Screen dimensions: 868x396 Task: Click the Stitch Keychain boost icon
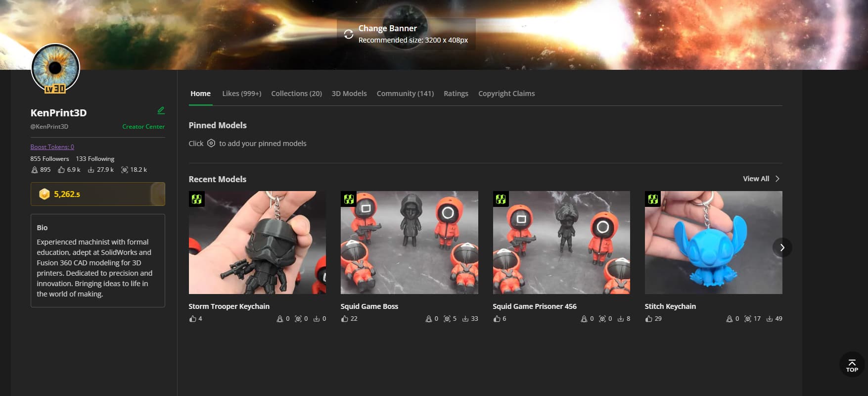coord(729,319)
